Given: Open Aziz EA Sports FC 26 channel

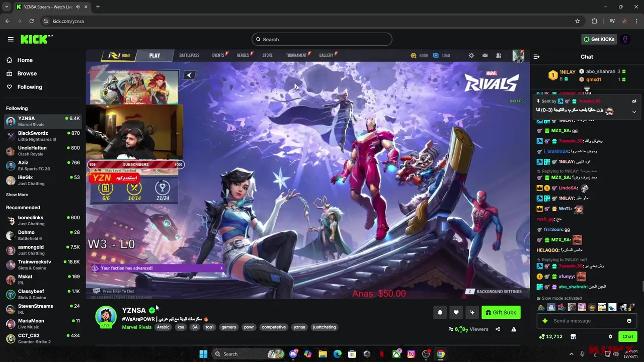Looking at the screenshot, I should pyautogui.click(x=43, y=165).
